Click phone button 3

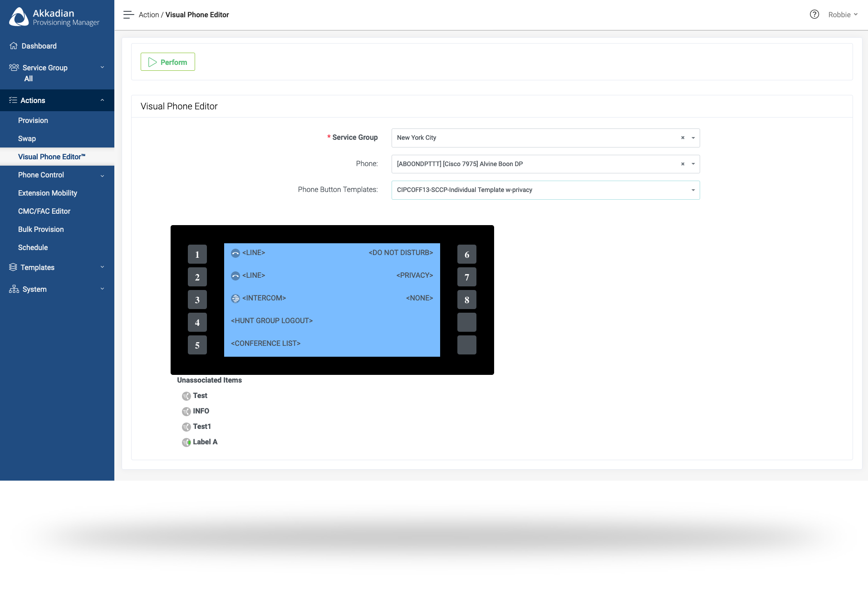coord(197,300)
